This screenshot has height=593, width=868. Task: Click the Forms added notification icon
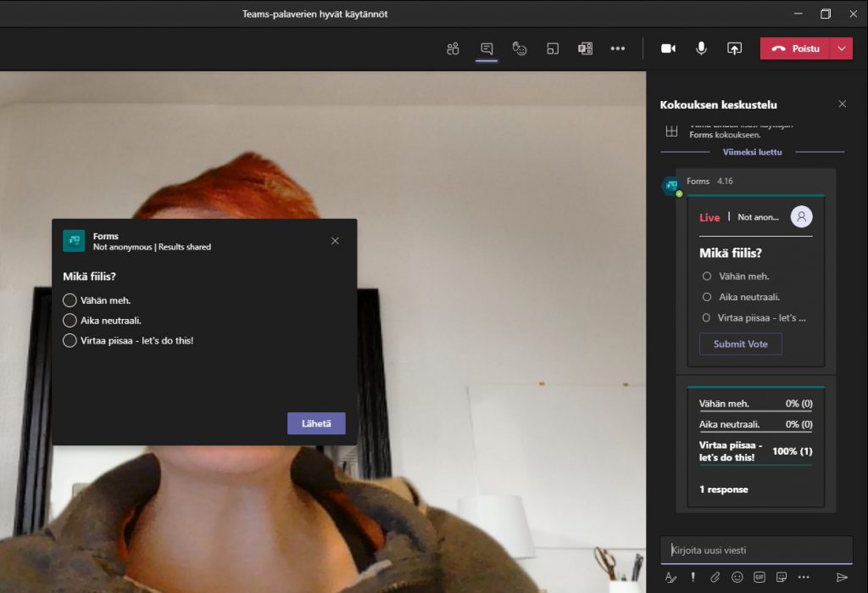coord(671,131)
